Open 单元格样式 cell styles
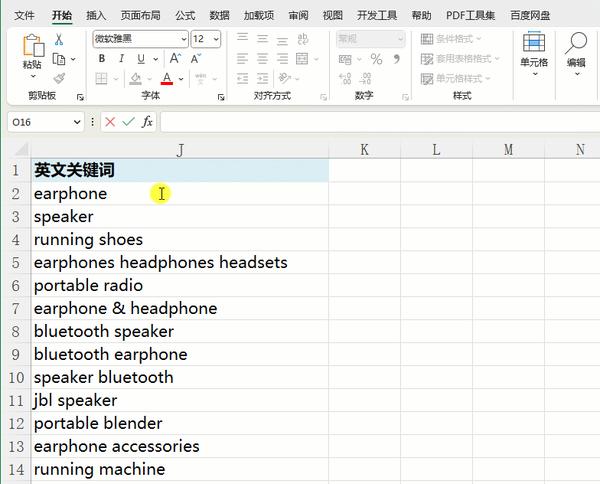This screenshot has height=484, width=600. pyautogui.click(x=455, y=78)
